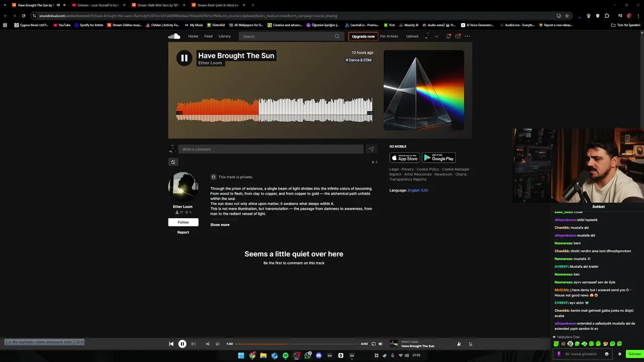Open the three-dot more menu in header

pos(467,36)
